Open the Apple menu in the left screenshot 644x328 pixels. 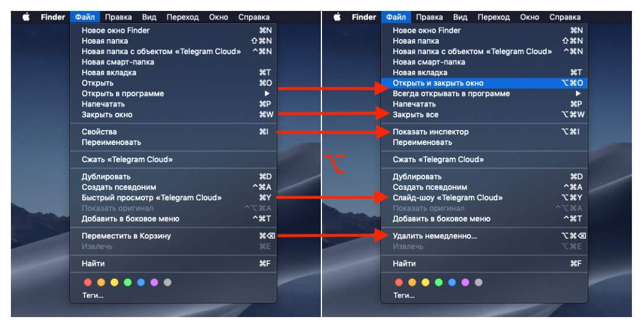coord(26,17)
